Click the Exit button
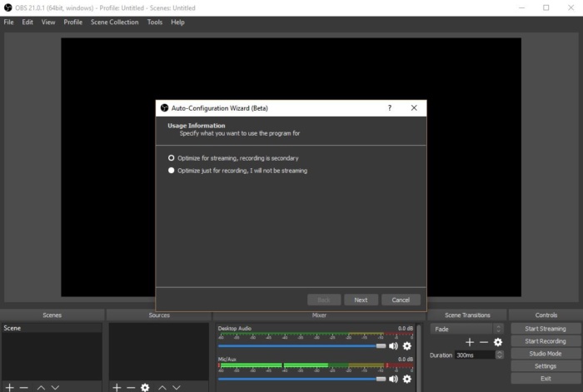 [x=546, y=379]
